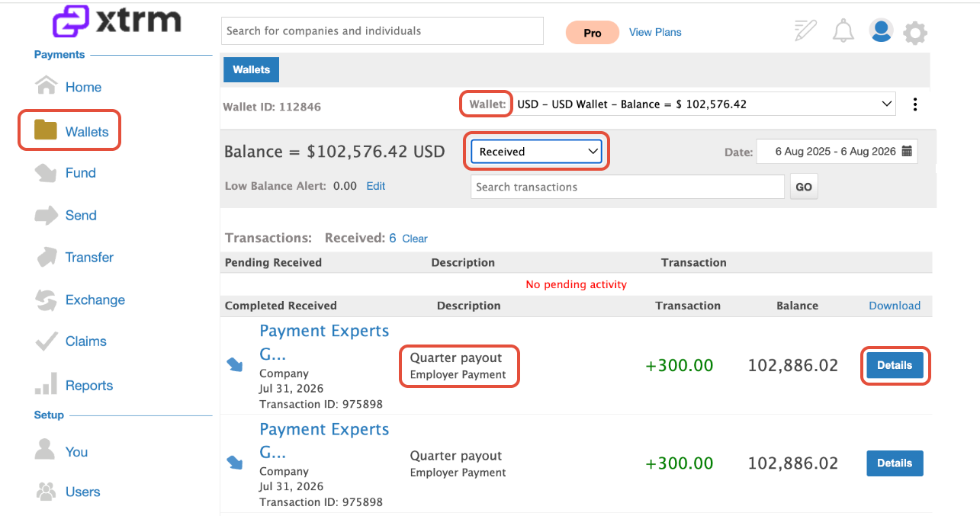
Task: Click first row 102,886.02 balance
Action: [x=792, y=365]
